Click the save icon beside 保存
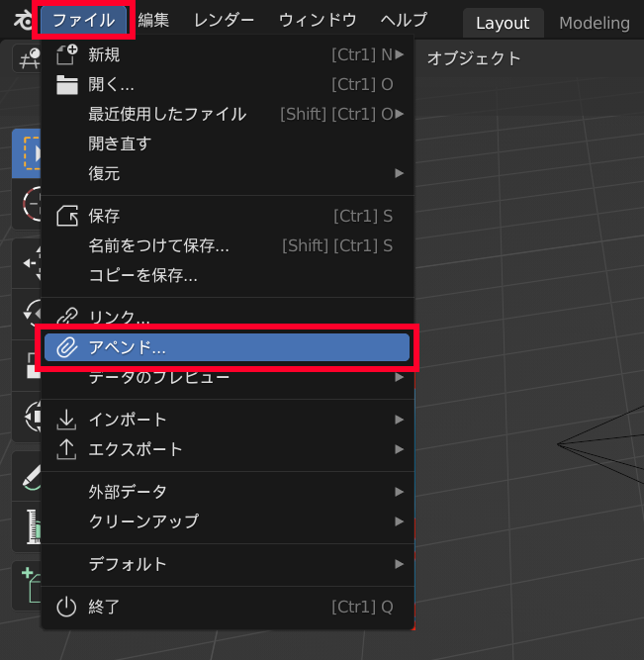The width and height of the screenshot is (644, 660). coord(67,216)
